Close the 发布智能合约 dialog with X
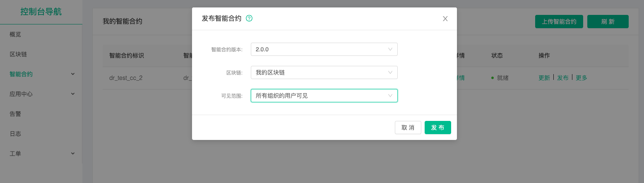This screenshot has height=183, width=644. coord(445,19)
